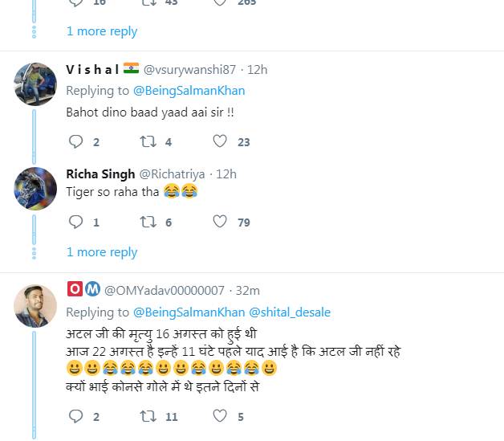Open the @shital_desale mention link

point(290,312)
